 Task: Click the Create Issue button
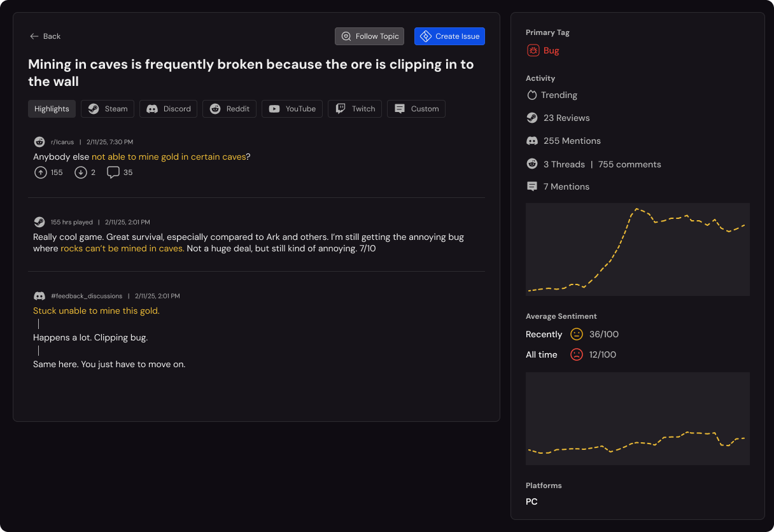click(449, 36)
